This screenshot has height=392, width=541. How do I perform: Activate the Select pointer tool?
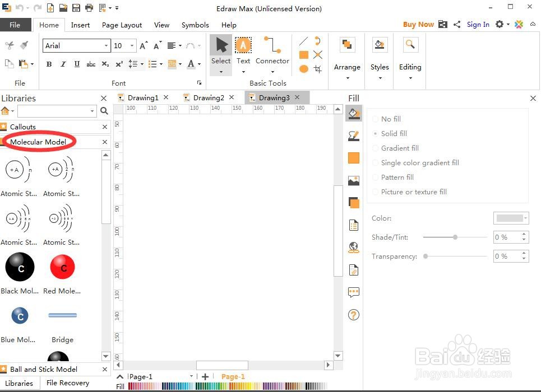[221, 54]
